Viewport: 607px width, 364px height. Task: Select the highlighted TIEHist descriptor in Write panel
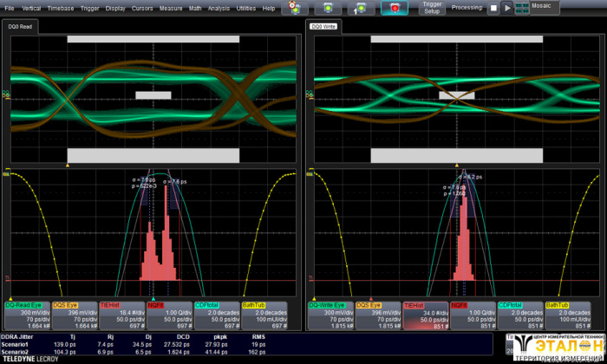(x=425, y=315)
